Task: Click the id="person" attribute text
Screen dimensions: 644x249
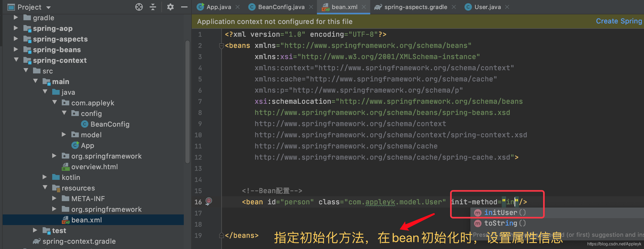Action: [x=291, y=202]
